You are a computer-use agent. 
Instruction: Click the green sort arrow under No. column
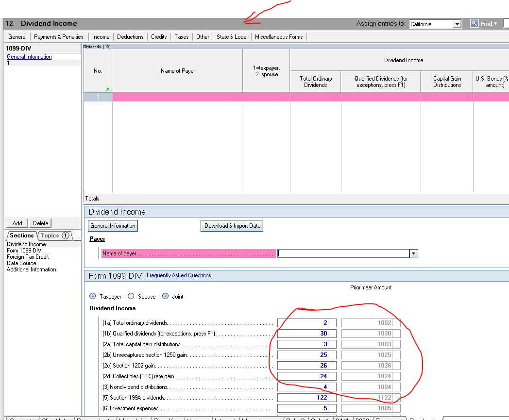[108, 89]
